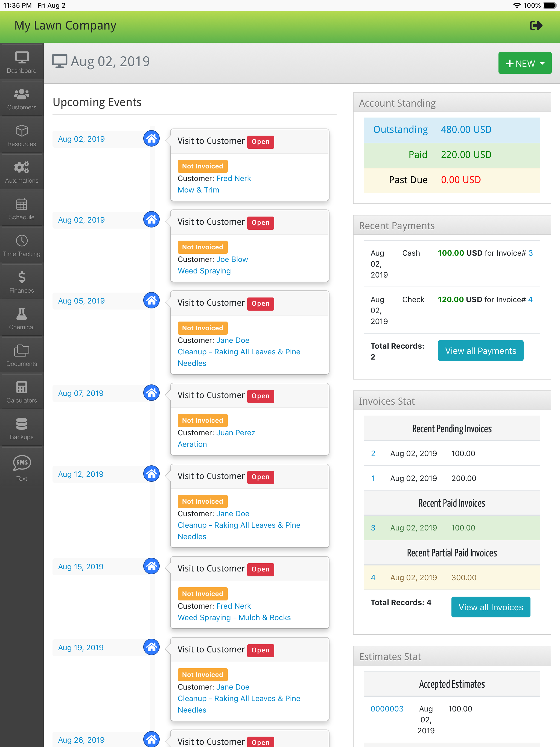
Task: Open customer Joe Blow link
Action: click(232, 259)
